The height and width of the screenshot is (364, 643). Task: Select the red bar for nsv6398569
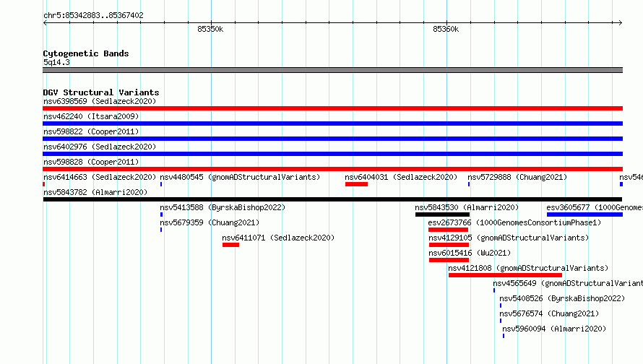tap(332, 108)
